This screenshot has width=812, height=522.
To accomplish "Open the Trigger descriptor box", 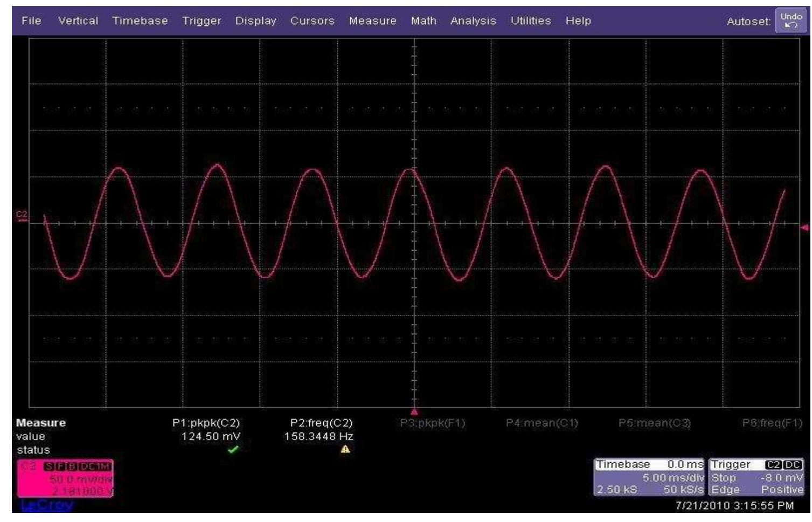I will click(757, 477).
